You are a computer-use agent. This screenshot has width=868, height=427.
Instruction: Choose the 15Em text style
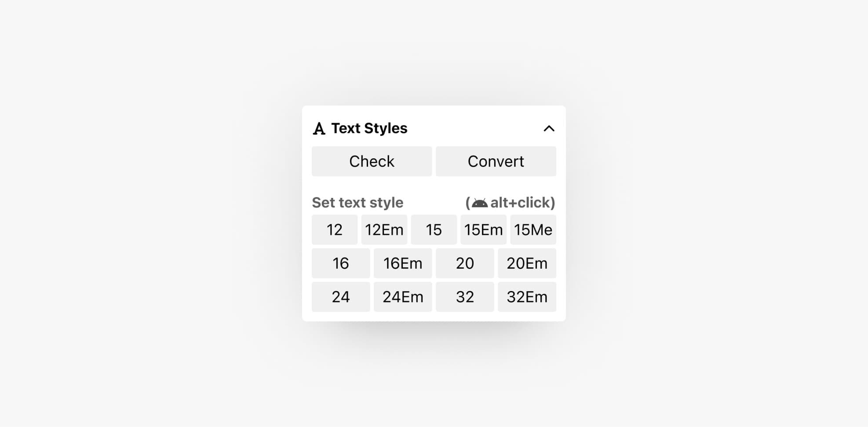coord(483,230)
